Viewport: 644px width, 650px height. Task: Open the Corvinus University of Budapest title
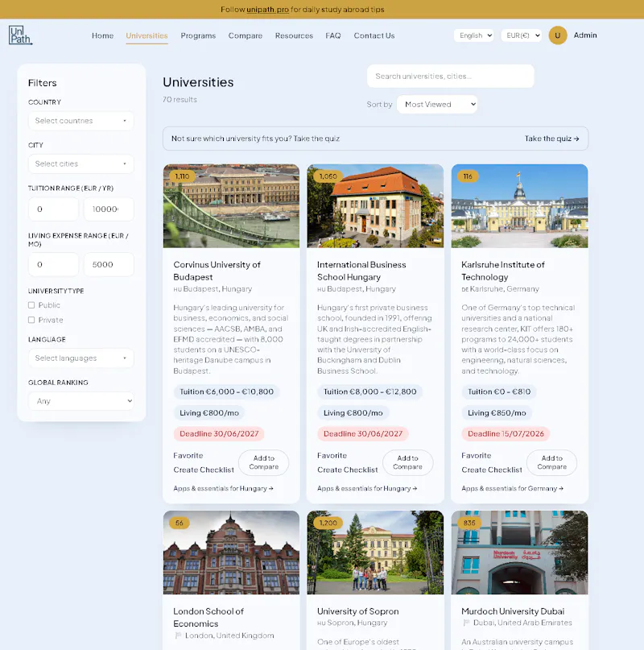[x=217, y=271]
